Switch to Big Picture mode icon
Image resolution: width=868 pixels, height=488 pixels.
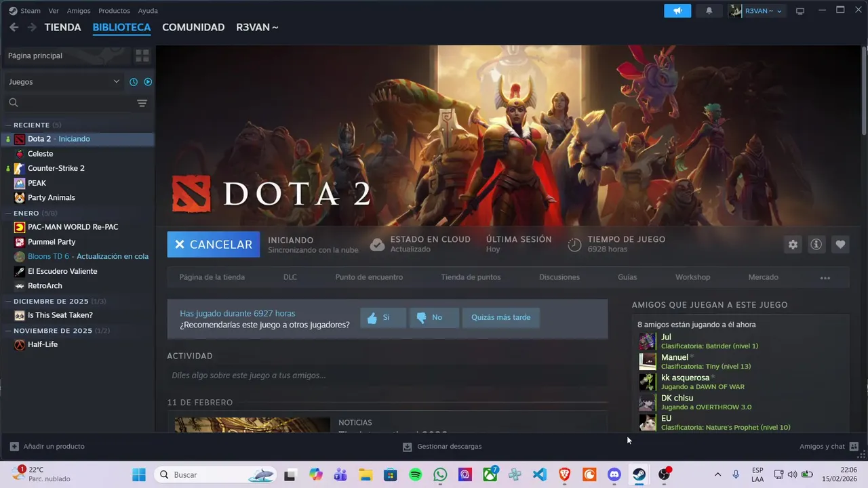(x=800, y=11)
